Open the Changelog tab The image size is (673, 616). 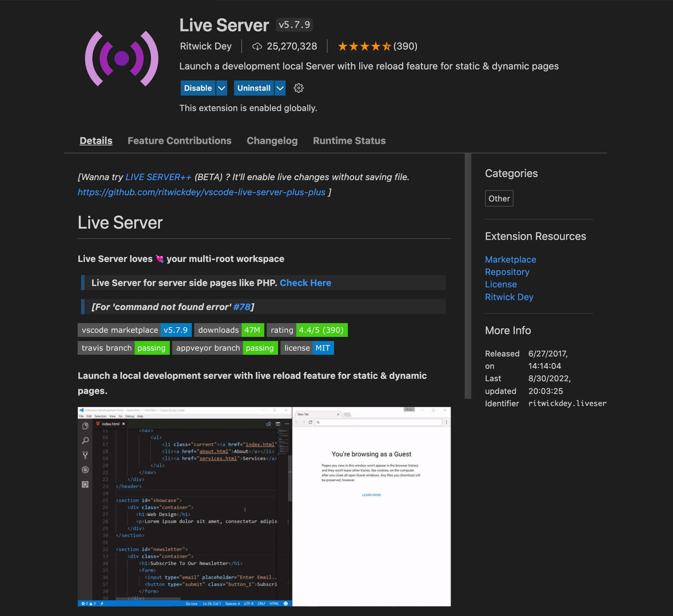[272, 141]
